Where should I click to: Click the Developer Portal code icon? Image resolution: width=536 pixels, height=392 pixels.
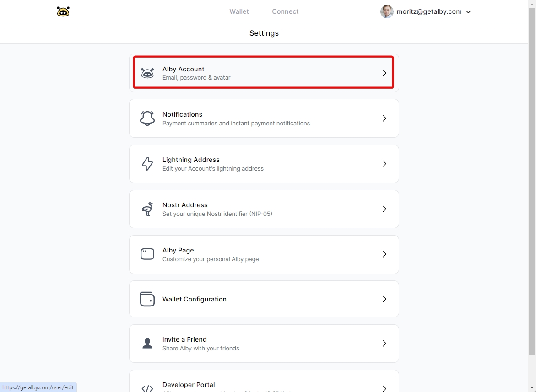pyautogui.click(x=147, y=388)
